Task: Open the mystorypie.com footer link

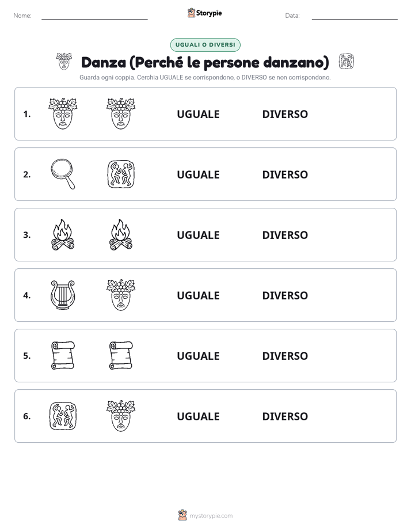Action: coord(211,516)
